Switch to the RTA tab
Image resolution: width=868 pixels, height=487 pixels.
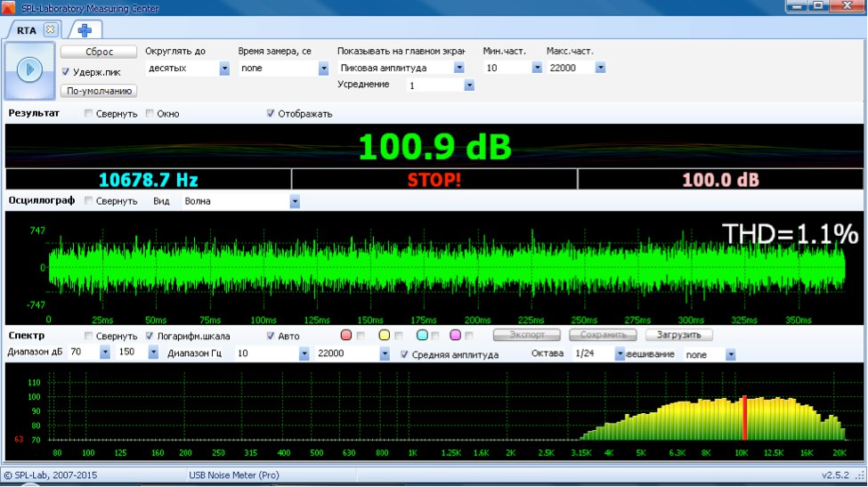point(26,30)
